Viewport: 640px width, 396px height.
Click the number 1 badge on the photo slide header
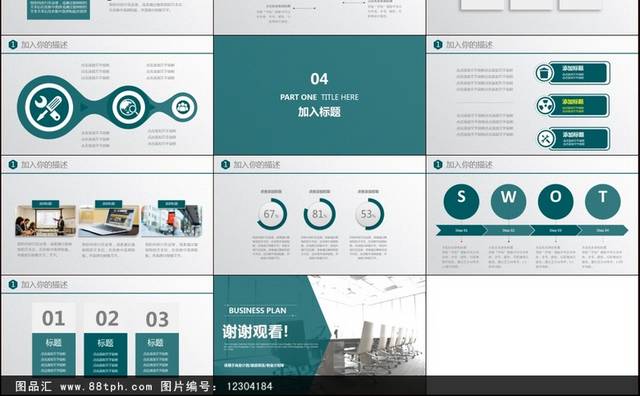(13, 165)
